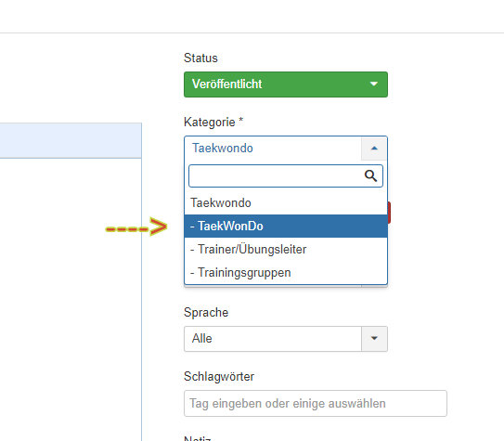Screen dimensions: 504x441
Task: Click the white caret on Veröffentlicht button
Action: [373, 84]
